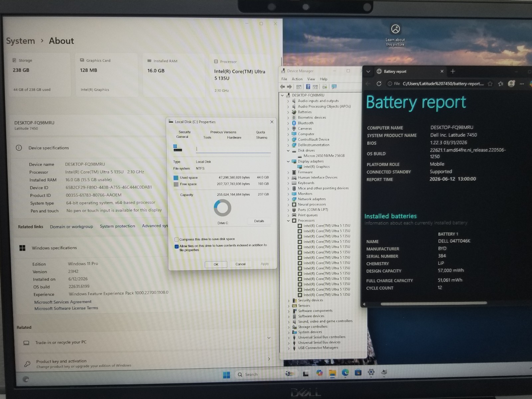Expand the Network adapters node

pyautogui.click(x=288, y=199)
